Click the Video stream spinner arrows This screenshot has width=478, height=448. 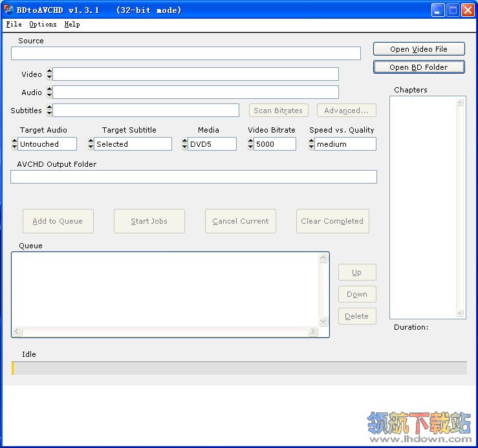pyautogui.click(x=49, y=74)
